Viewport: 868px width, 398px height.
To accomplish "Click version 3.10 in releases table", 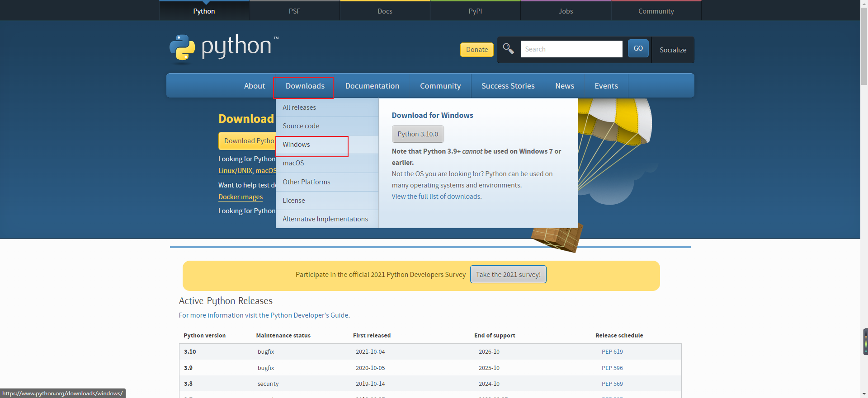I will 190,352.
